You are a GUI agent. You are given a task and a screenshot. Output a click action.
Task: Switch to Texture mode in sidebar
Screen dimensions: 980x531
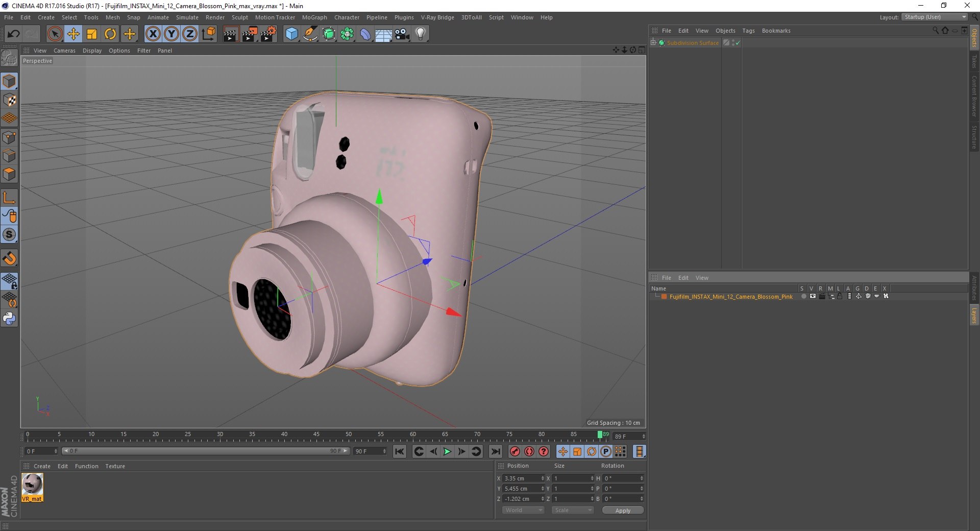[x=9, y=100]
